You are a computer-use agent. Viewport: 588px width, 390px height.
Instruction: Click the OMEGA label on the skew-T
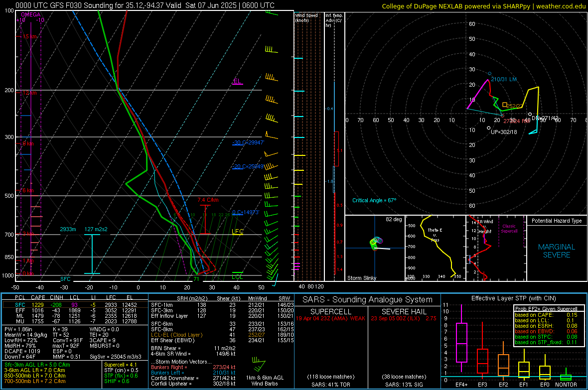pos(31,14)
